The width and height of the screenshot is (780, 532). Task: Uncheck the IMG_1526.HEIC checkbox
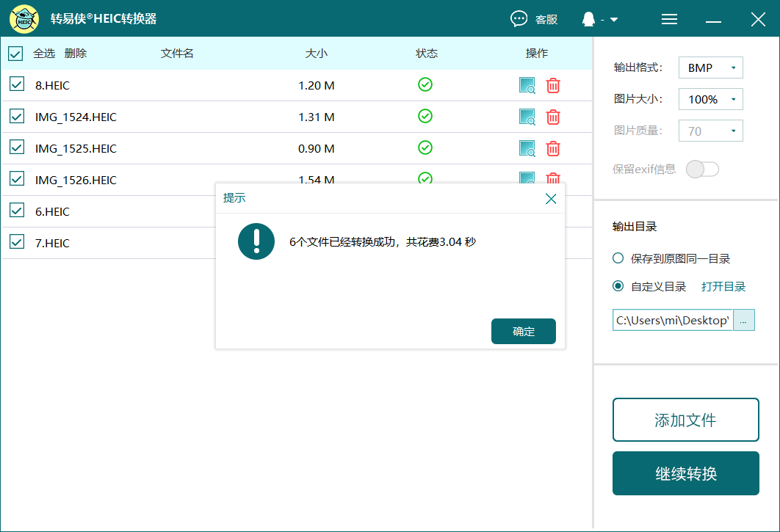click(17, 178)
